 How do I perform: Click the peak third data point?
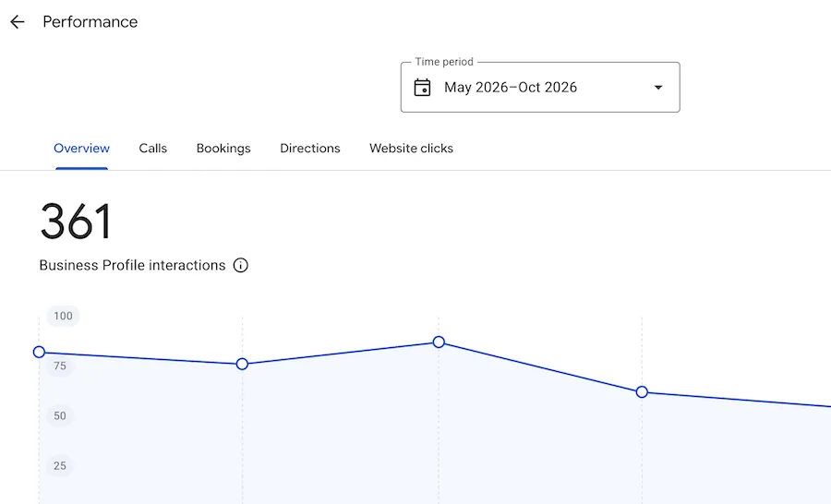(x=439, y=342)
